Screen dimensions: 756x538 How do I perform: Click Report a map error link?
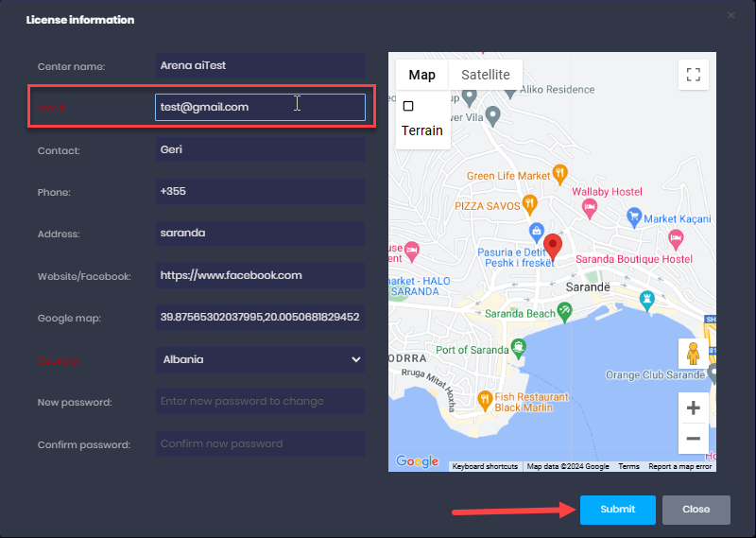[x=680, y=466]
